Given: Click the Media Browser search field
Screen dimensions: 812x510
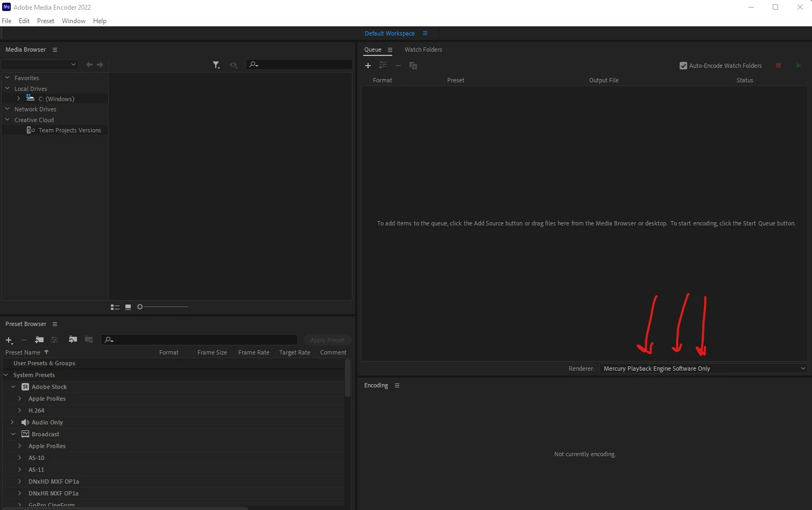Looking at the screenshot, I should pyautogui.click(x=299, y=65).
